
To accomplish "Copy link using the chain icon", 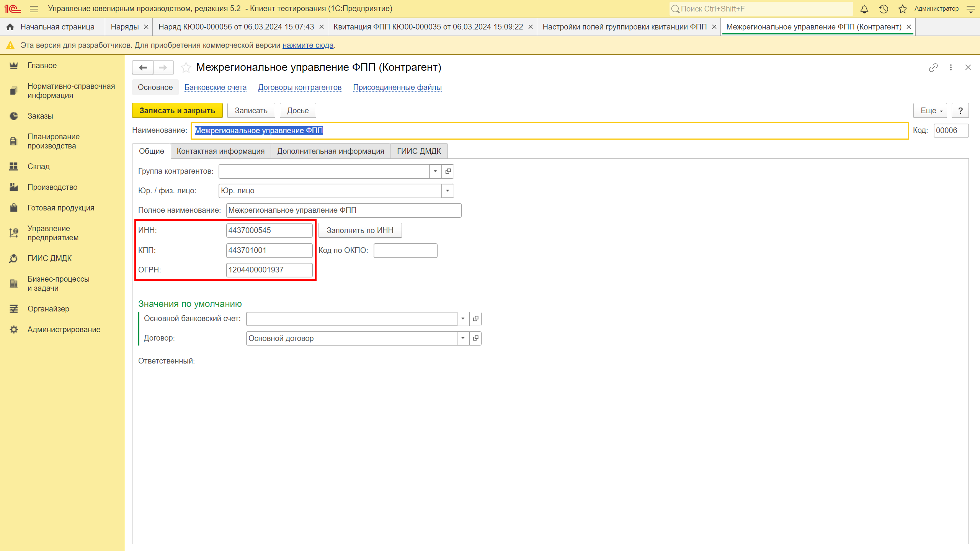I will pos(933,68).
